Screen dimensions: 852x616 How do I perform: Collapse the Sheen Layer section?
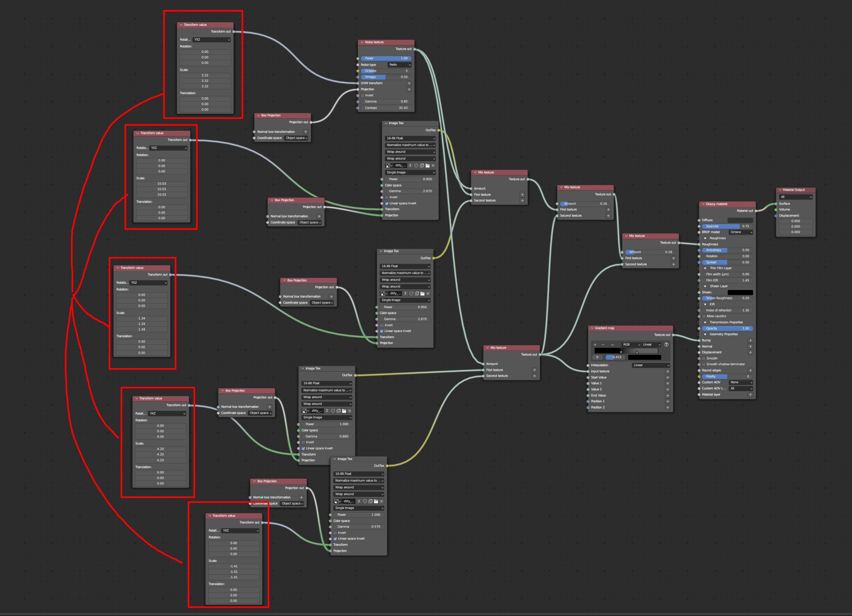[705, 287]
